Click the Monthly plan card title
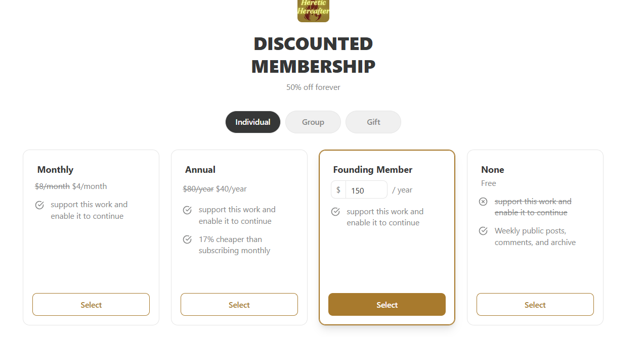 click(x=56, y=170)
